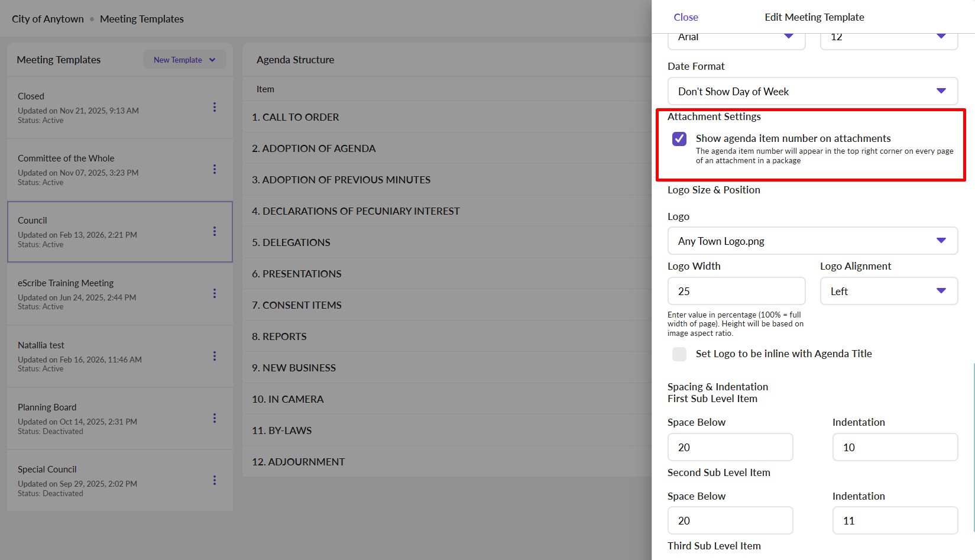Open options menu for Closed template

tap(215, 107)
